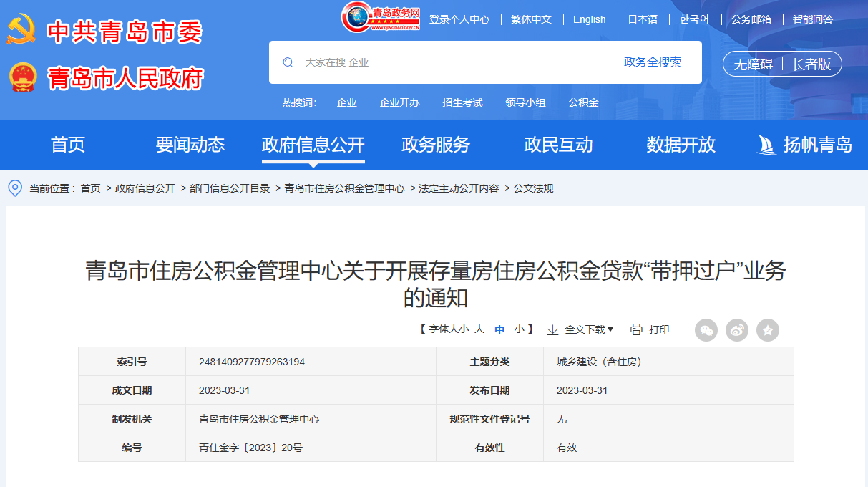The height and width of the screenshot is (487, 868).
Task: Switch language to English
Action: pos(590,19)
